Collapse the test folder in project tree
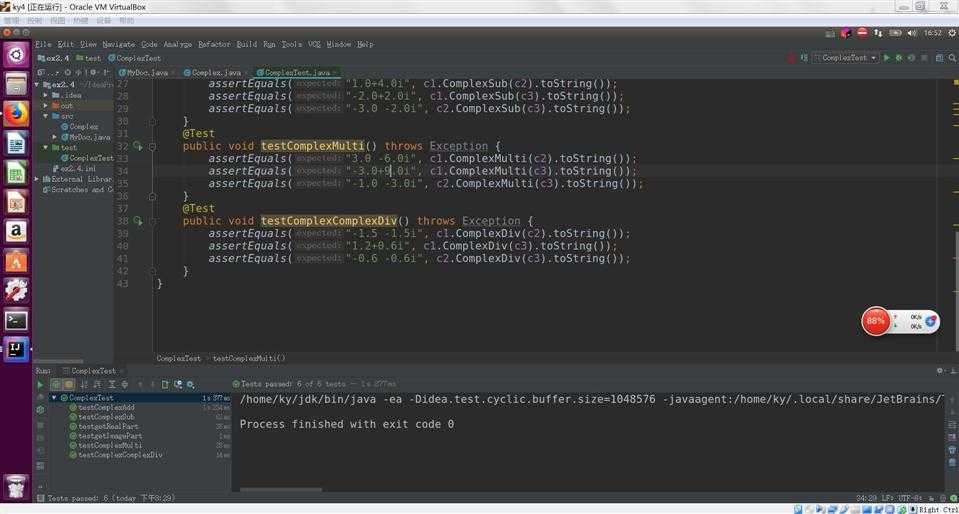Viewport: 959px width, 514px height. (46, 147)
